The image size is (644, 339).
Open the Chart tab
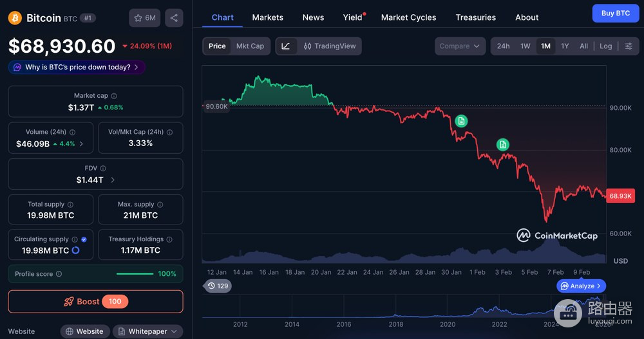pos(222,17)
